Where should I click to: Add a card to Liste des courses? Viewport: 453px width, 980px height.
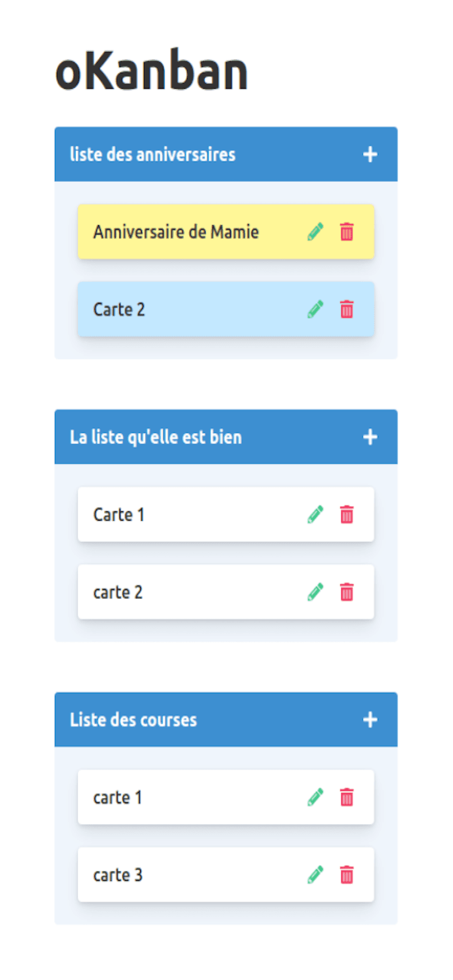tap(370, 720)
